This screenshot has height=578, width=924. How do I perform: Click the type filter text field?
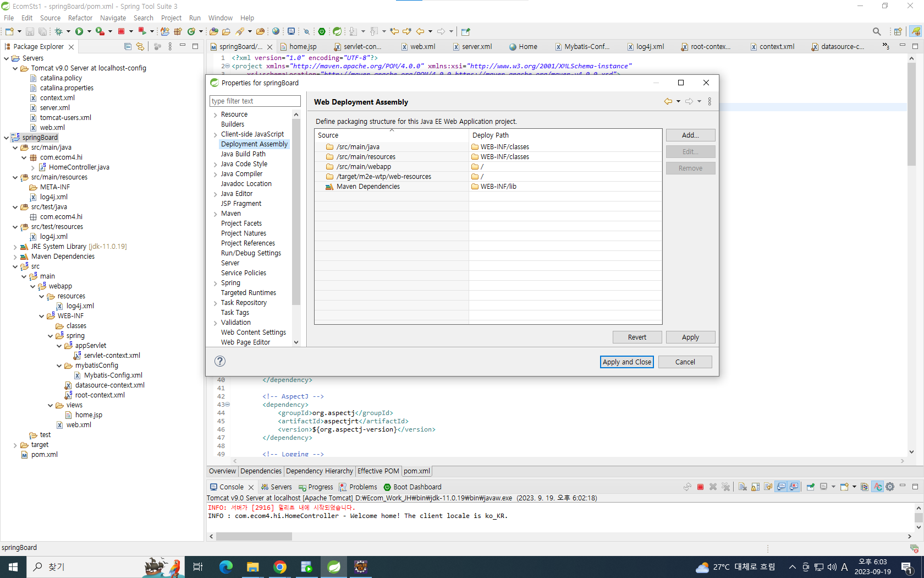pyautogui.click(x=255, y=101)
